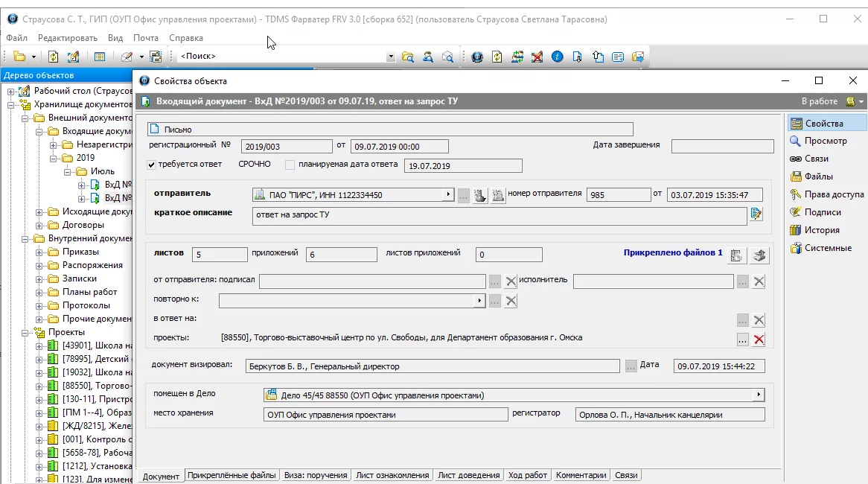868x484 pixels.
Task: Select the Протоколы folder in tree
Action: [x=86, y=305]
